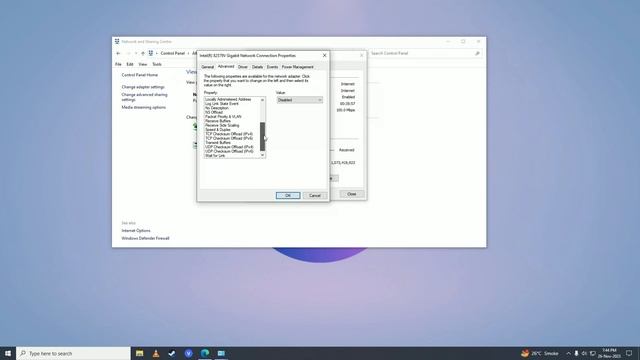Open Change adapter settings link

tap(143, 87)
